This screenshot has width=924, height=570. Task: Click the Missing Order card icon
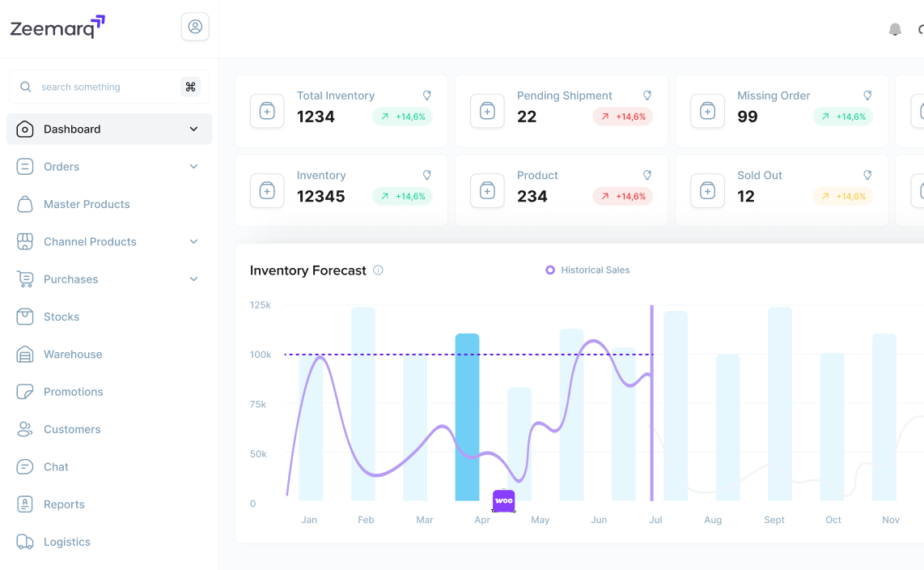point(707,111)
